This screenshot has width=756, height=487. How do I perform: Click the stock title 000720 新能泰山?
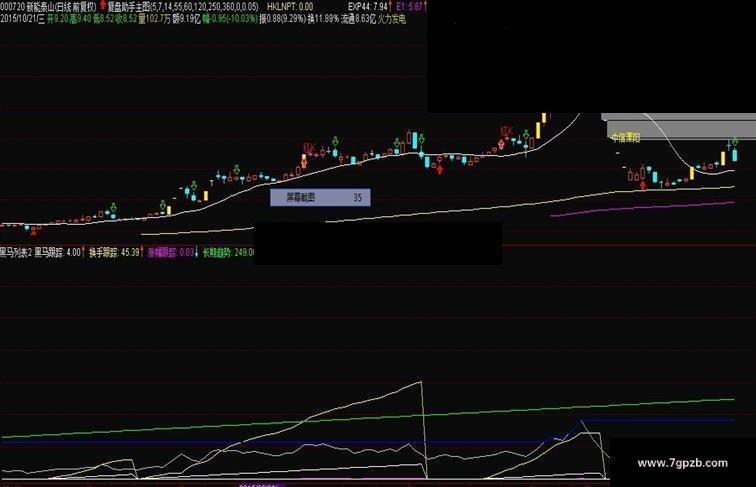point(27,7)
